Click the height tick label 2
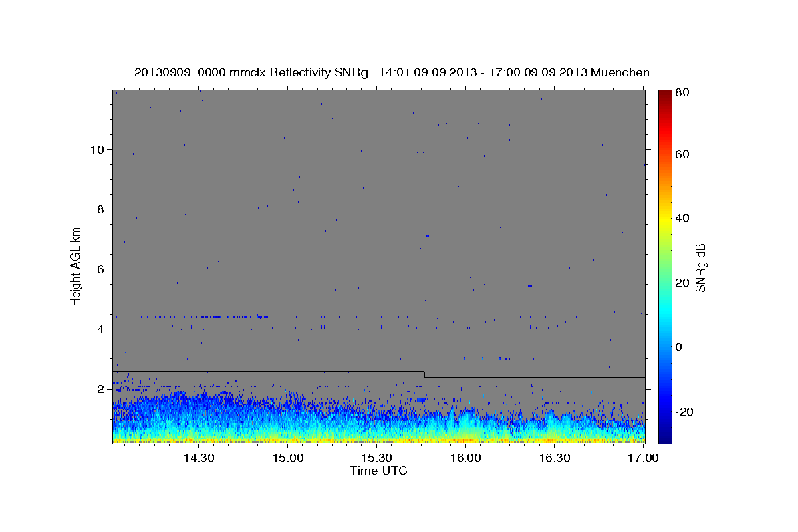The image size is (798, 532). point(101,388)
